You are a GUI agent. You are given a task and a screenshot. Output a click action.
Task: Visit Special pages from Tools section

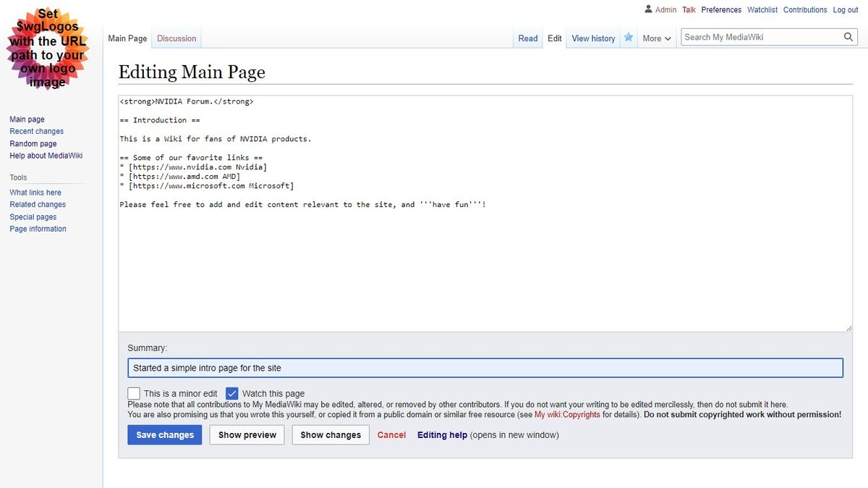click(x=33, y=216)
